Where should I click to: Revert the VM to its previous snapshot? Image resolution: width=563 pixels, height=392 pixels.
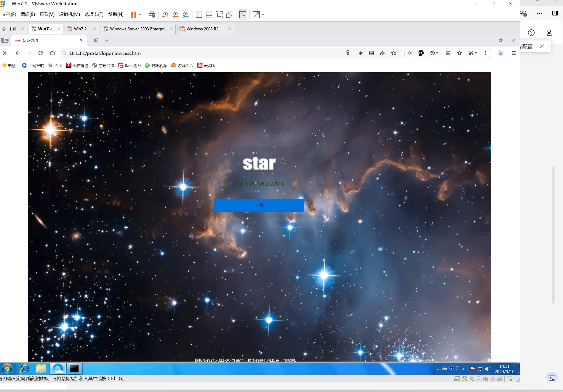pos(175,15)
